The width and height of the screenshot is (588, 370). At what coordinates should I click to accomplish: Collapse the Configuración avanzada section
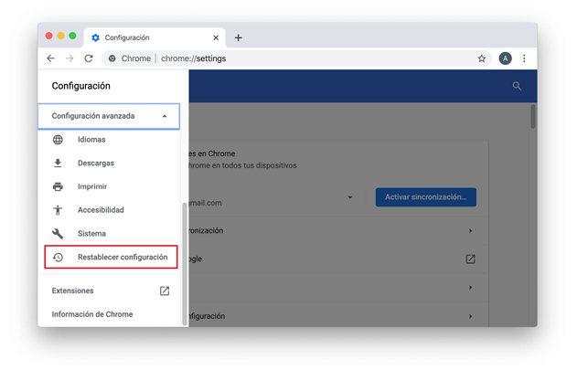[109, 116]
